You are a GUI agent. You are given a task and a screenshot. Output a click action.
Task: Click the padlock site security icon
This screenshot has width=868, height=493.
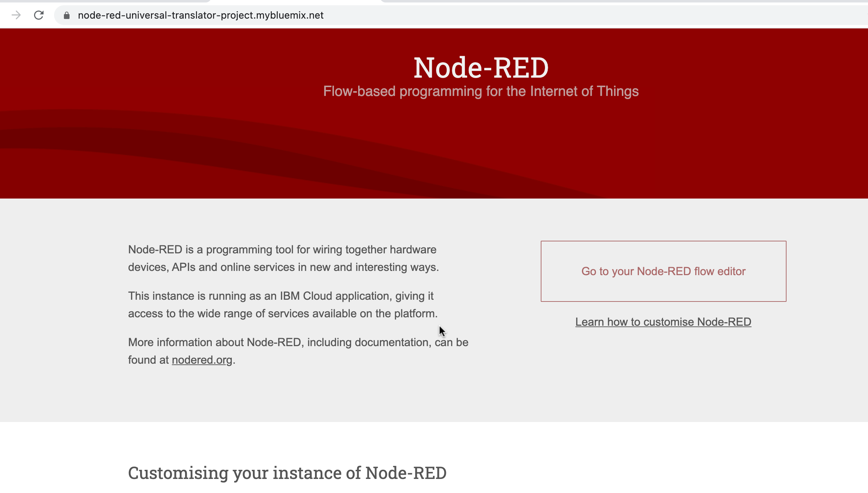67,15
